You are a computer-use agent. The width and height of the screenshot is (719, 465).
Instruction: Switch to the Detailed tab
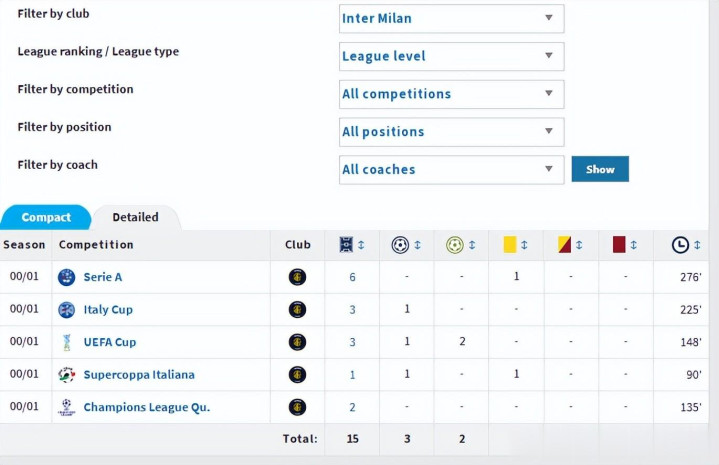tap(136, 217)
